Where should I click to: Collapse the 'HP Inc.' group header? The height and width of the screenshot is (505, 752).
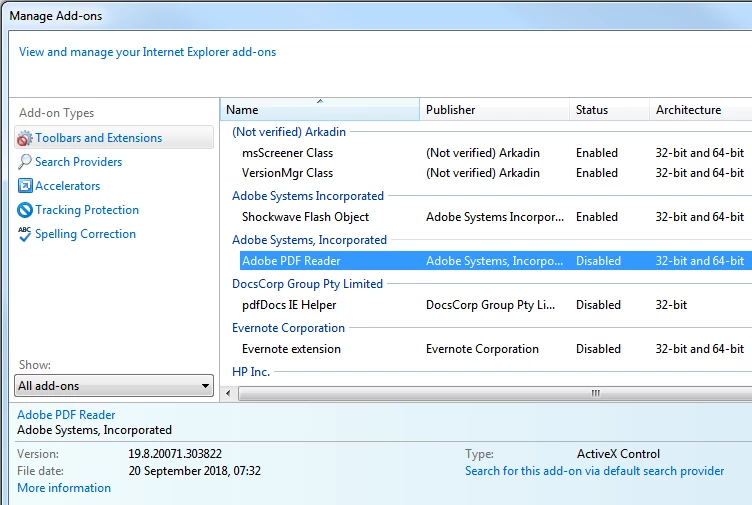pos(251,372)
